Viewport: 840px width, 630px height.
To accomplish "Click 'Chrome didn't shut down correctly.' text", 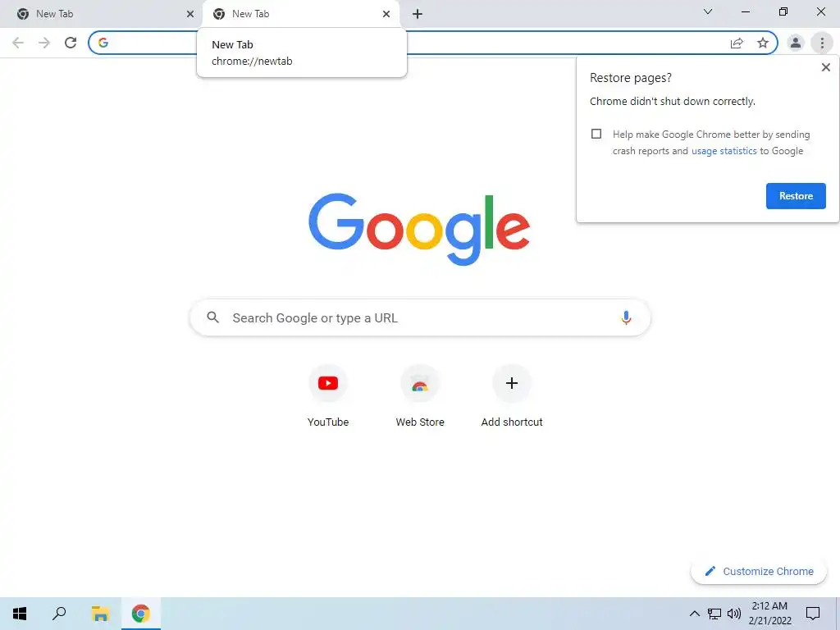I will point(673,101).
